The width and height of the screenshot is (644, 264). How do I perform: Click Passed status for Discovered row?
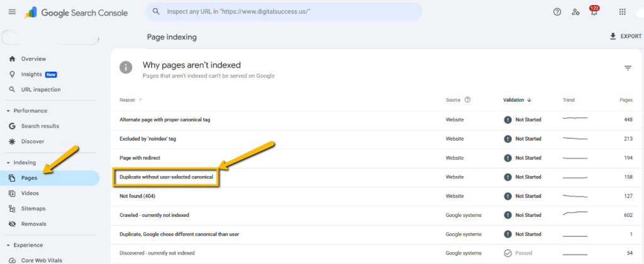point(518,253)
